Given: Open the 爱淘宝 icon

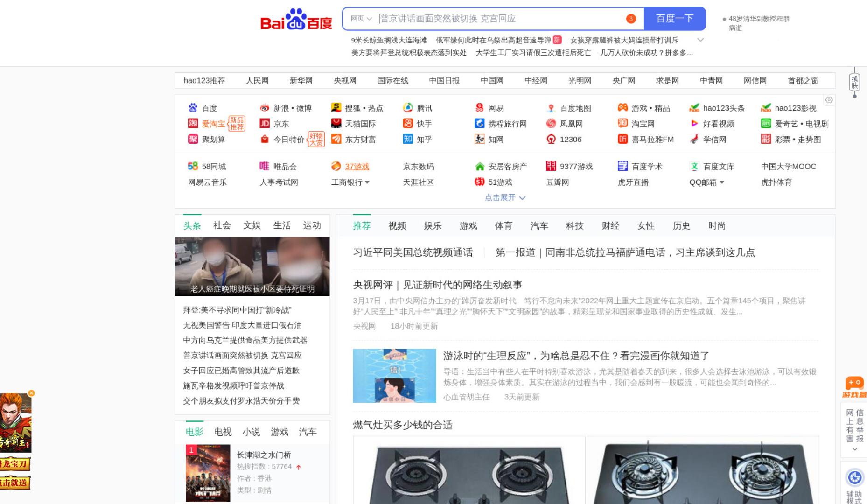Looking at the screenshot, I should (193, 123).
